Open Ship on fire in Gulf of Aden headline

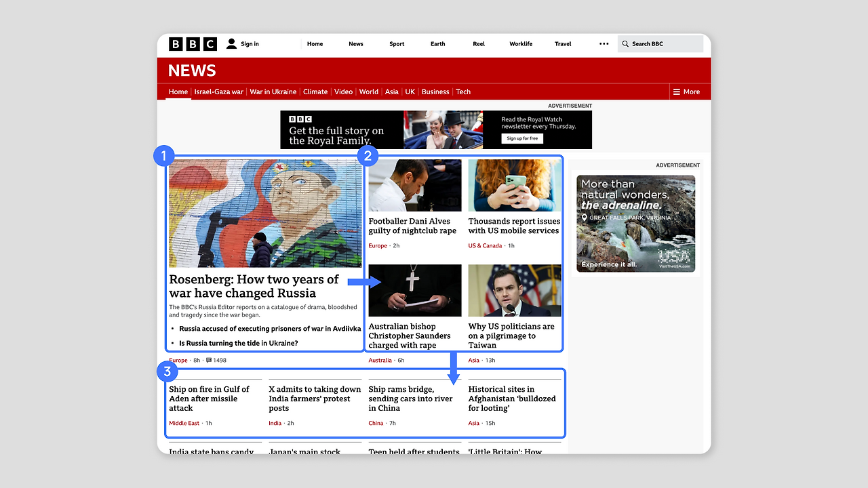pyautogui.click(x=209, y=399)
